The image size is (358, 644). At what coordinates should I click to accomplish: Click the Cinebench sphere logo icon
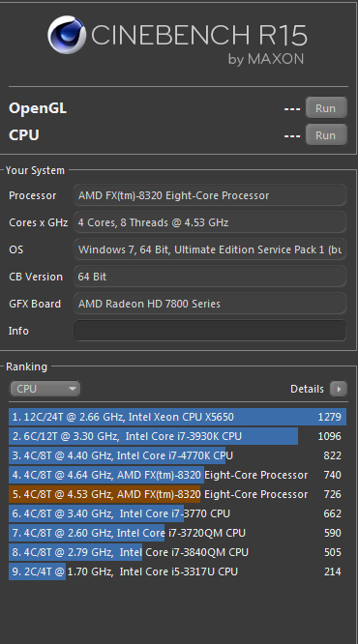(x=67, y=35)
